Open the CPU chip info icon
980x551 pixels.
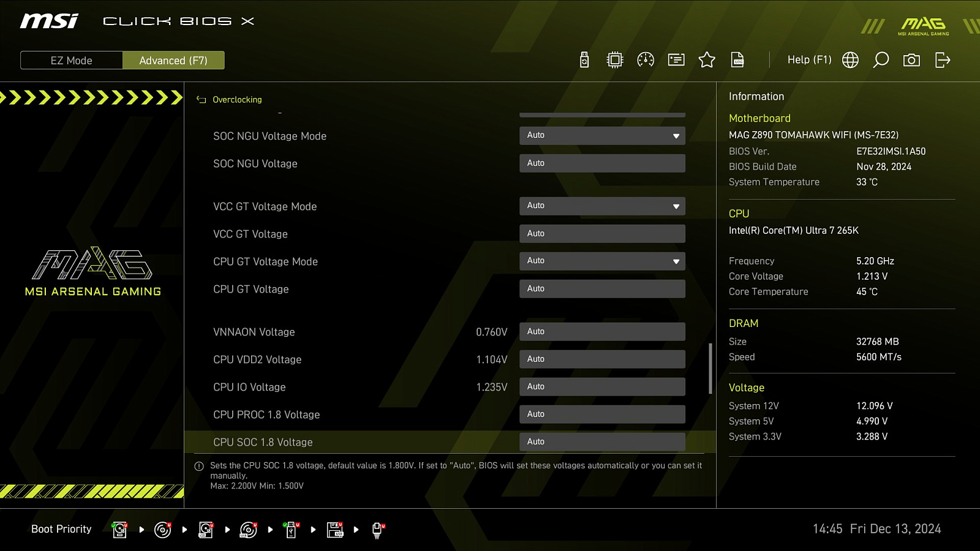coord(615,60)
